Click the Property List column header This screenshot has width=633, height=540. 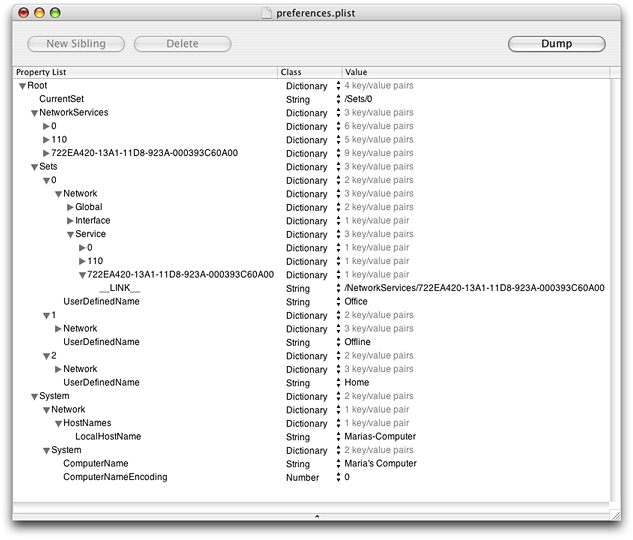145,73
